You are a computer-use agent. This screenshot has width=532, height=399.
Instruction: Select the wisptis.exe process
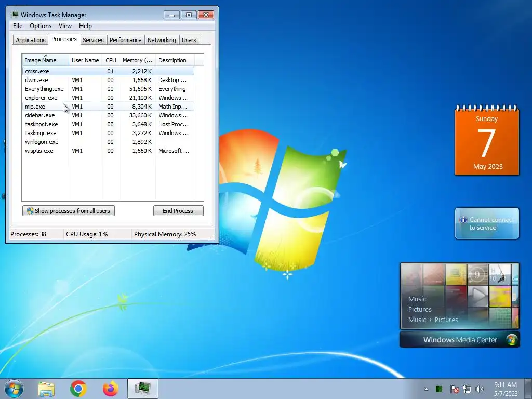tap(108, 151)
